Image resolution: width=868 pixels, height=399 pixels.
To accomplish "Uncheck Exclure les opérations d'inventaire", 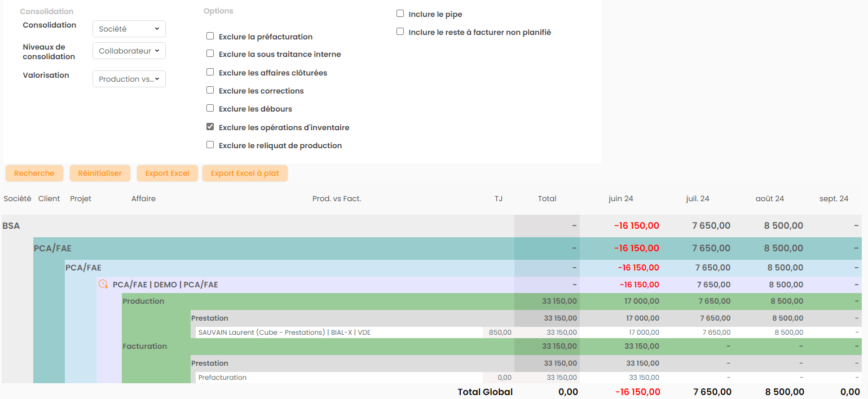I will point(210,127).
